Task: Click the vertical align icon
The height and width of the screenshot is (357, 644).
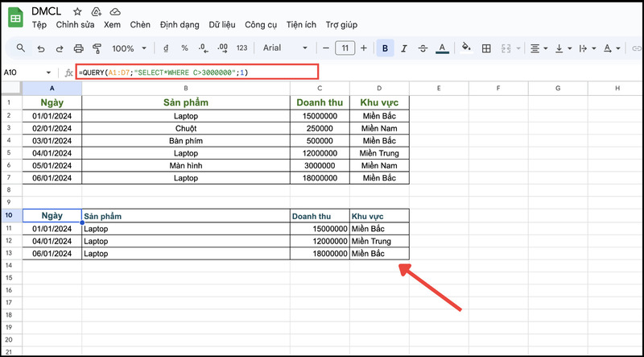Action: (559, 48)
